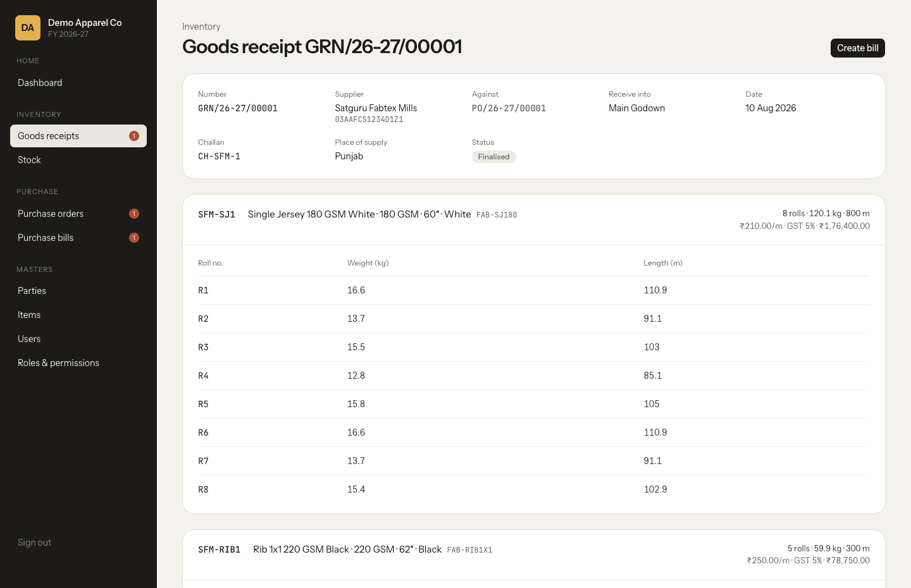Click the Purchase bills notification badge
Viewport: 911px width, 588px height.
(134, 238)
